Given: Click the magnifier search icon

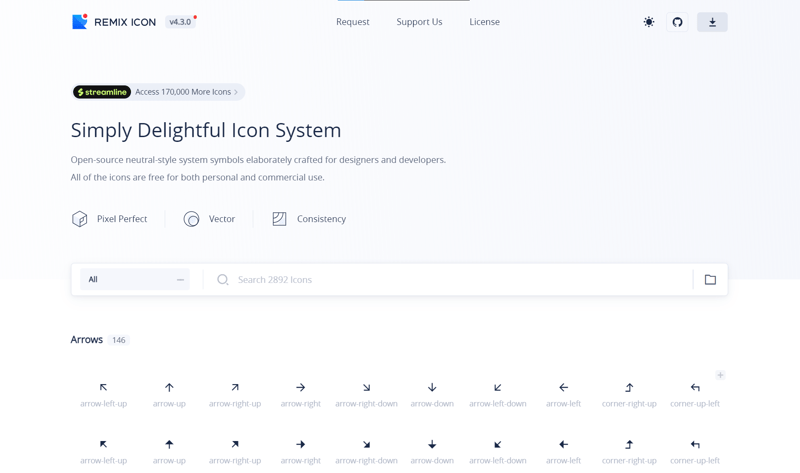Looking at the screenshot, I should coord(222,280).
